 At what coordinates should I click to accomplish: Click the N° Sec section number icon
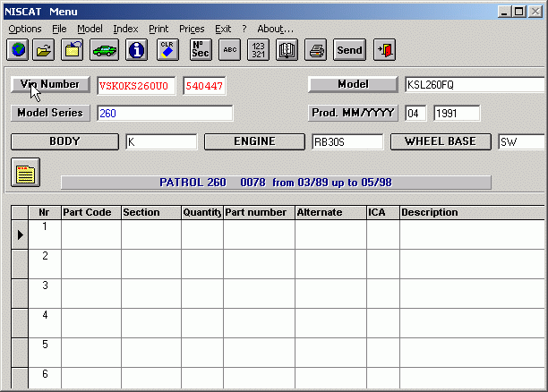201,49
